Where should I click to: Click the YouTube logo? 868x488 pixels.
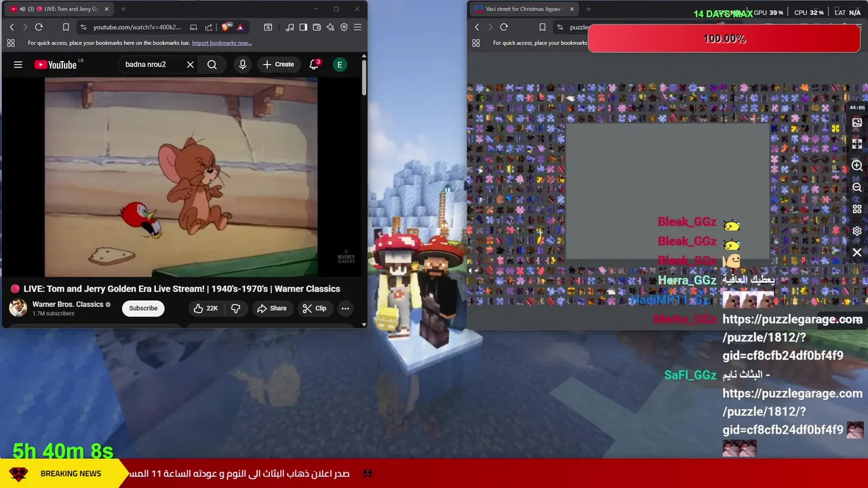(57, 64)
